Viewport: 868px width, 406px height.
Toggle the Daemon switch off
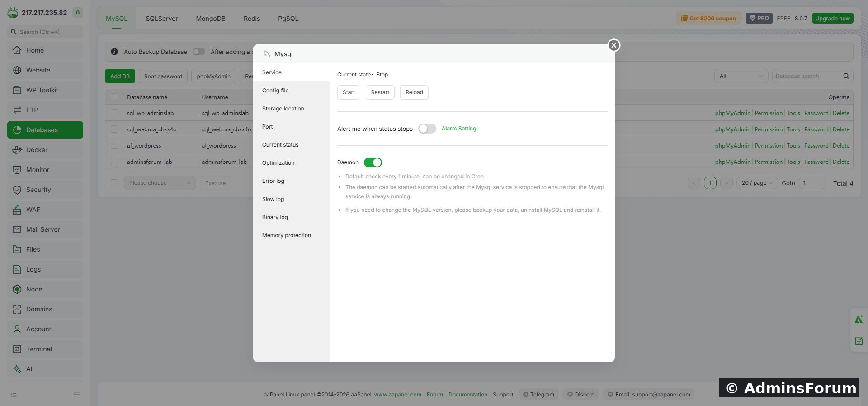click(x=373, y=162)
